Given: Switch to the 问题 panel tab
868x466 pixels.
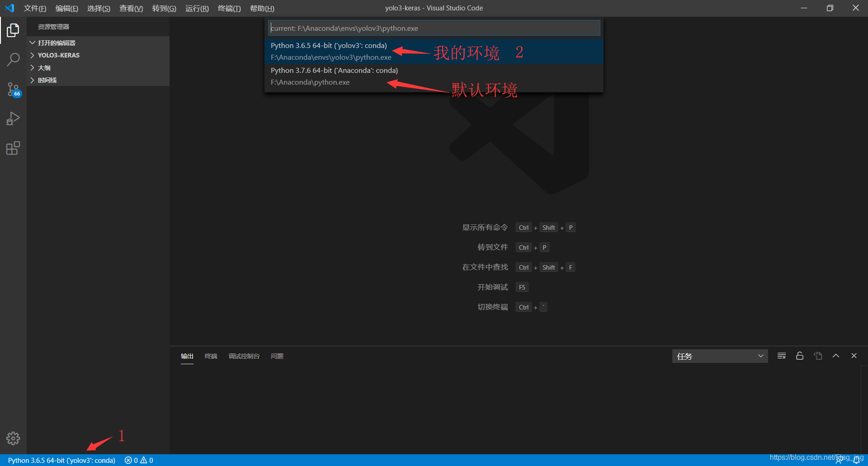Looking at the screenshot, I should click(x=277, y=356).
